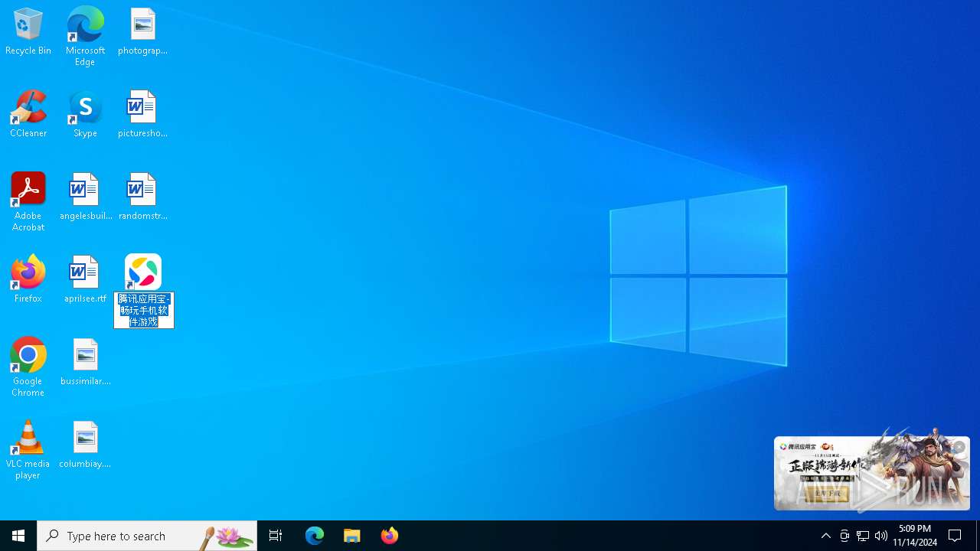The width and height of the screenshot is (980, 551).
Task: Click the taskbar search box
Action: (147, 536)
